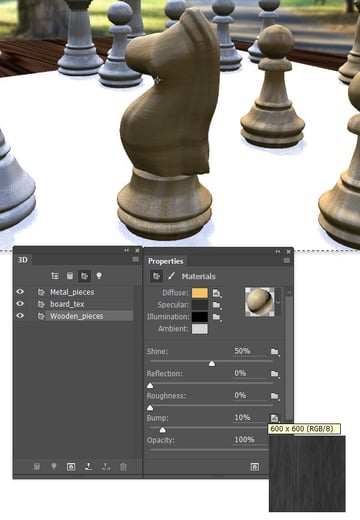The height and width of the screenshot is (520, 360).
Task: Filter 3D panel by whole scene
Action: click(x=55, y=276)
